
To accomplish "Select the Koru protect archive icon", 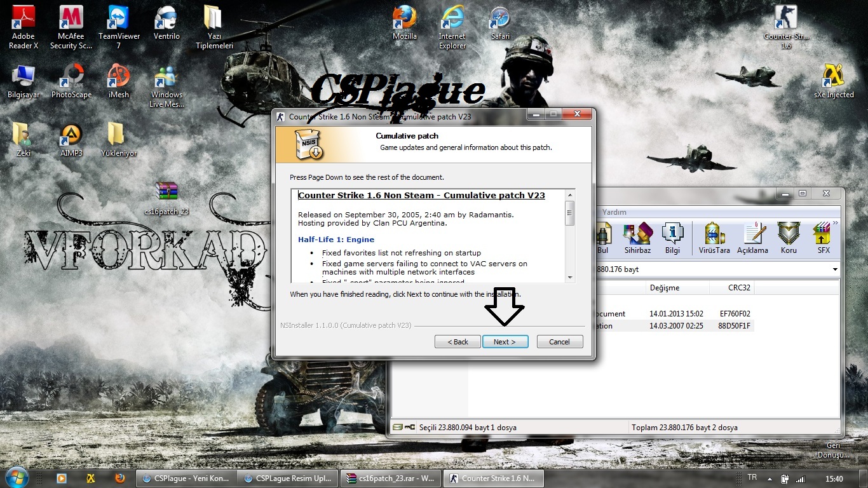I will pyautogui.click(x=789, y=238).
